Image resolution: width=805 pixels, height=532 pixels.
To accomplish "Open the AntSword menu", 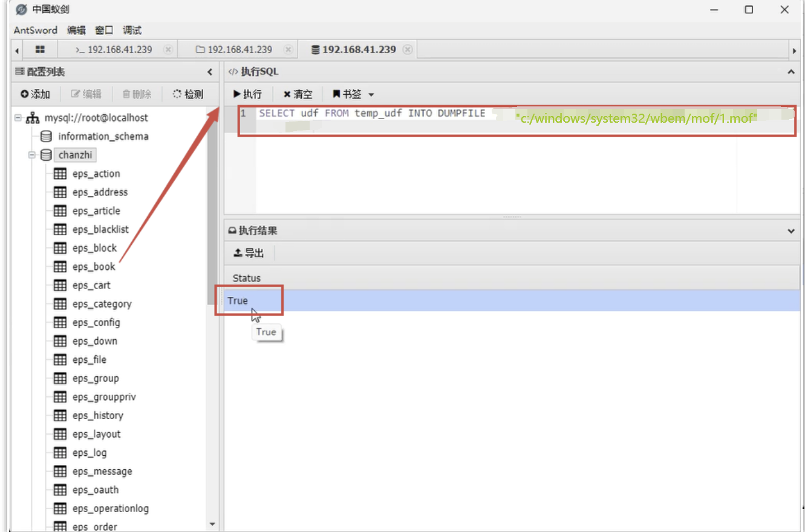I will (36, 30).
